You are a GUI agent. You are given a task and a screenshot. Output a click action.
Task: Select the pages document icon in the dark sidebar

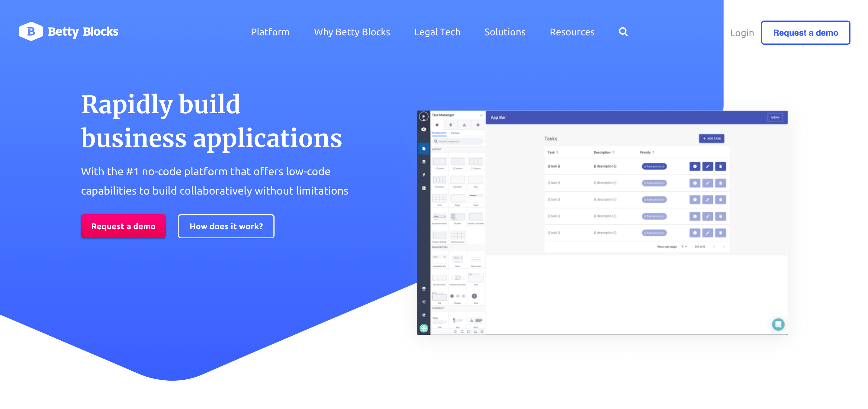coord(423,149)
